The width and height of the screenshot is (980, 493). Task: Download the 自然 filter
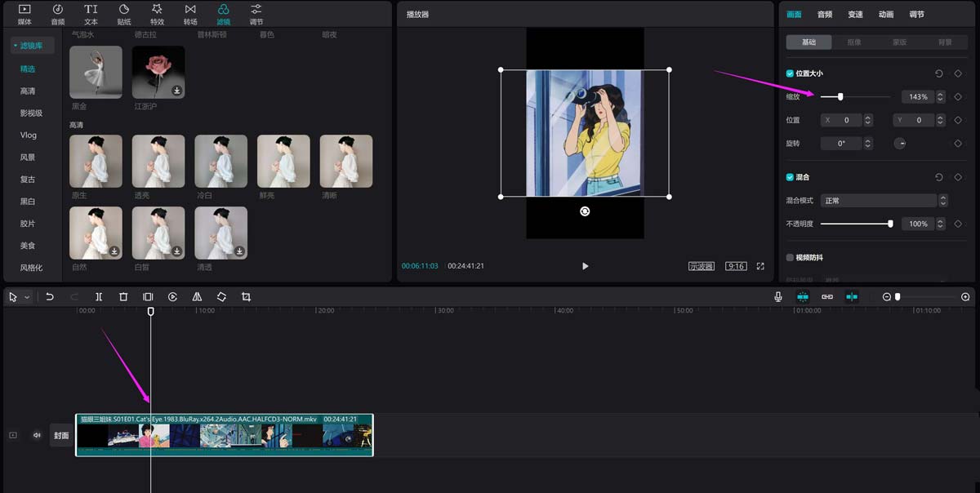[x=114, y=251]
